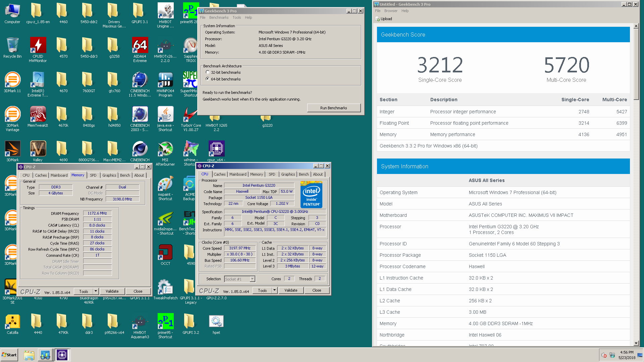The height and width of the screenshot is (362, 644).
Task: Open Windows Explorer taskbar icon
Action: point(29,355)
